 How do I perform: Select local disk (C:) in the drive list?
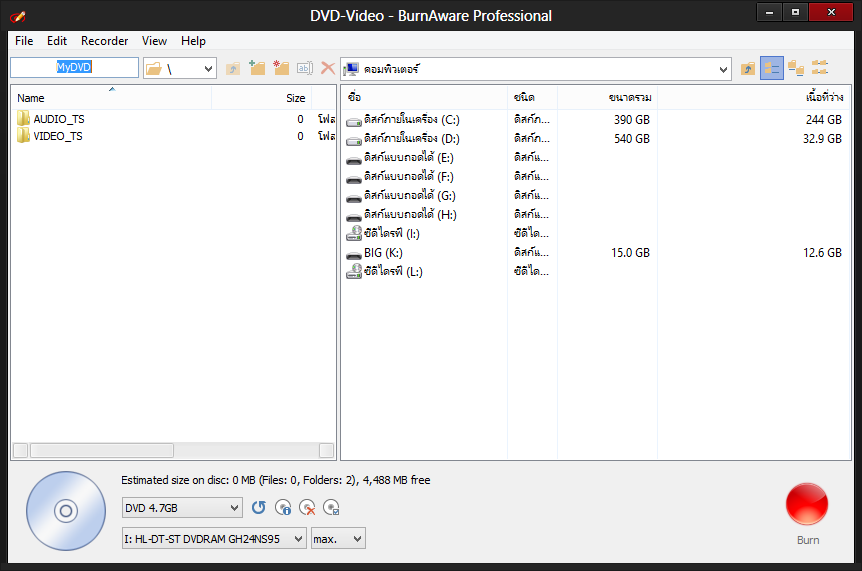point(403,120)
